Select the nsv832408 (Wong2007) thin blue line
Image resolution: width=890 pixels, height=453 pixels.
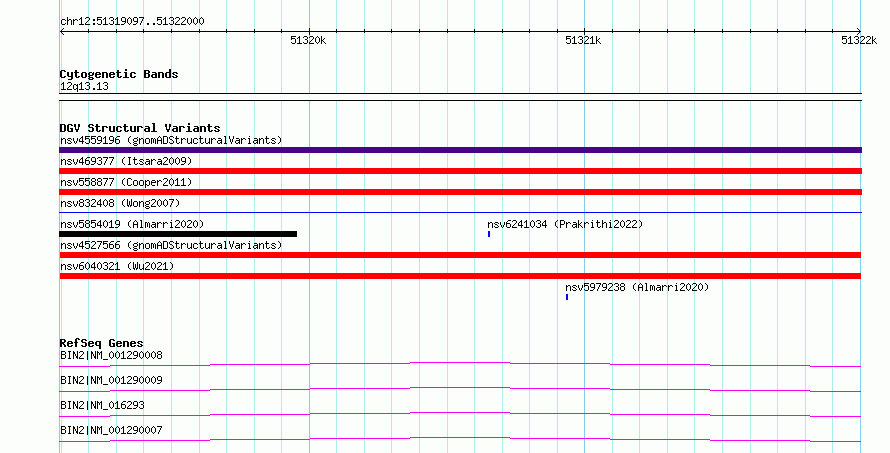[x=460, y=213]
